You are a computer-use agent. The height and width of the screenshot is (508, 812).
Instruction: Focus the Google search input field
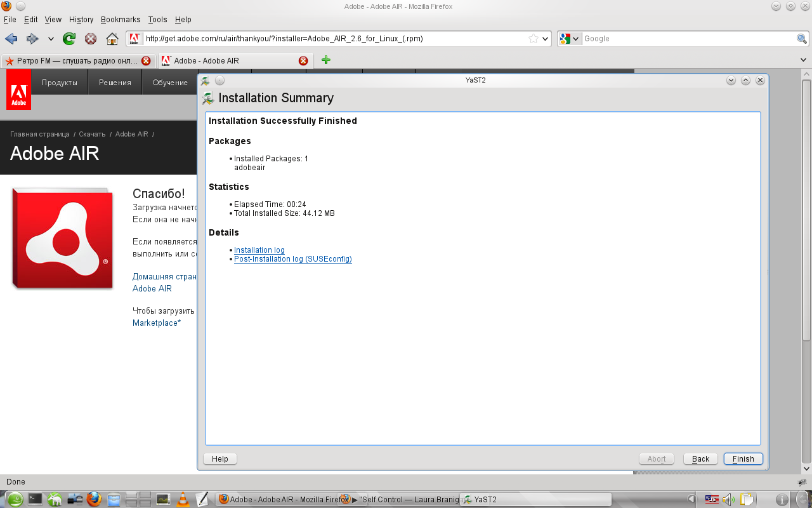(x=689, y=39)
